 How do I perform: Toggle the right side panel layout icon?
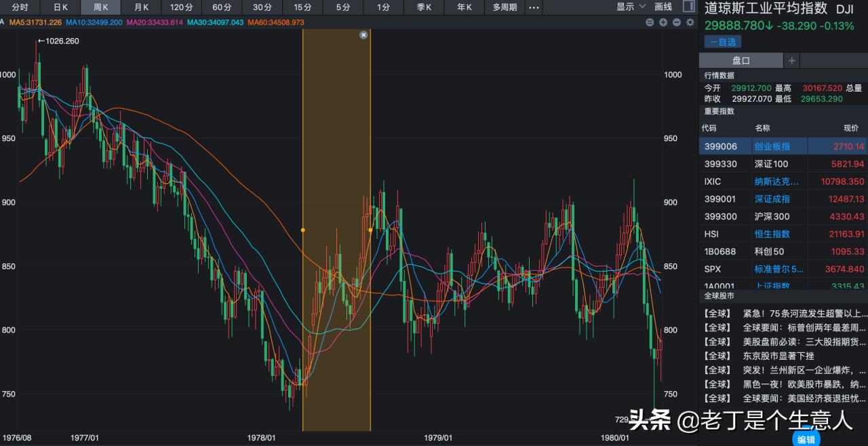point(688,7)
